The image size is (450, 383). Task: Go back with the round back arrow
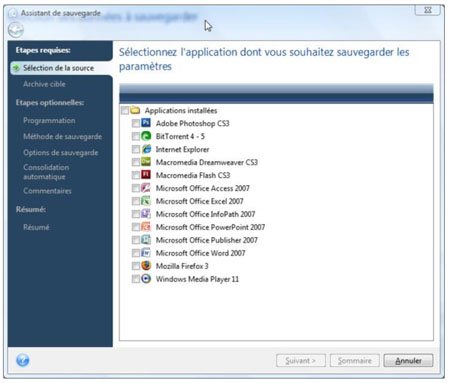[x=16, y=30]
